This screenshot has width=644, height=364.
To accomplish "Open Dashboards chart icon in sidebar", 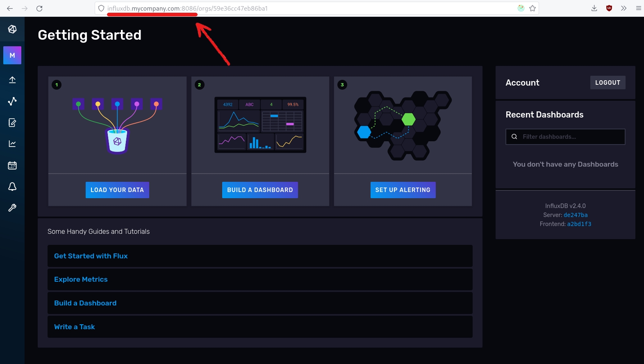I will coord(12,144).
